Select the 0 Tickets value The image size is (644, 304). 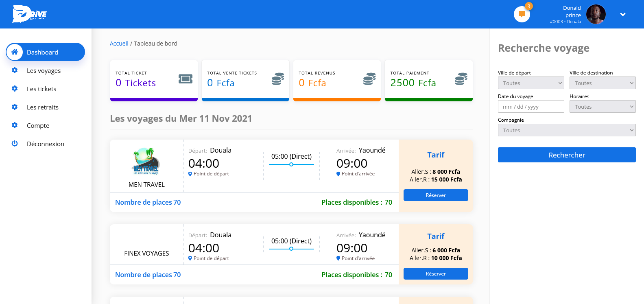pyautogui.click(x=135, y=83)
